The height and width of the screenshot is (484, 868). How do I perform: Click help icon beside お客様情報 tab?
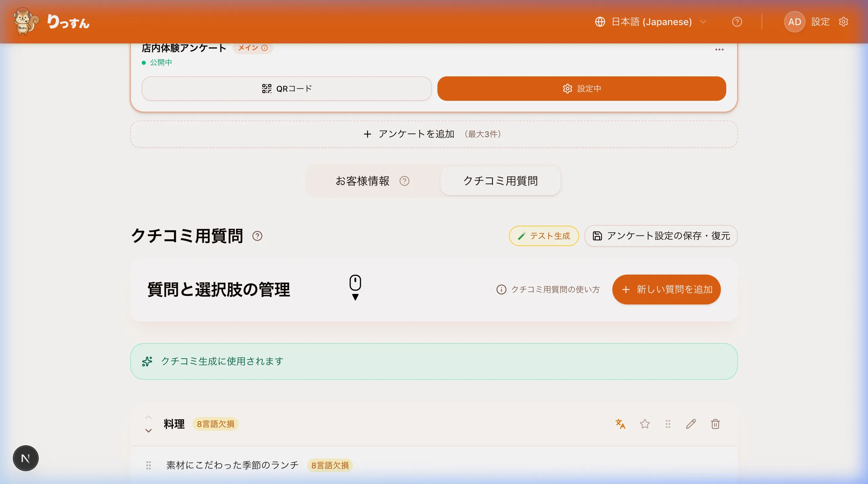coord(404,181)
